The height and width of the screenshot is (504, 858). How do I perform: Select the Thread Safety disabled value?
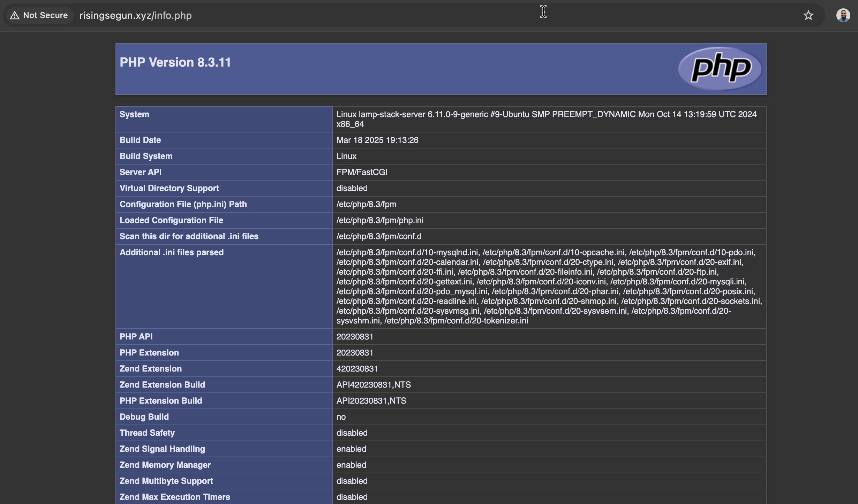tap(352, 433)
